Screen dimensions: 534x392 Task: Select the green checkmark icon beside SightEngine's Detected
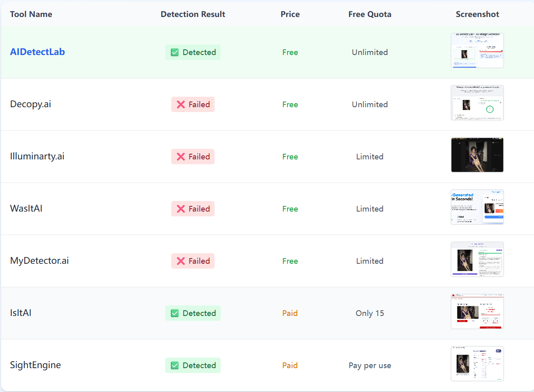tap(174, 365)
